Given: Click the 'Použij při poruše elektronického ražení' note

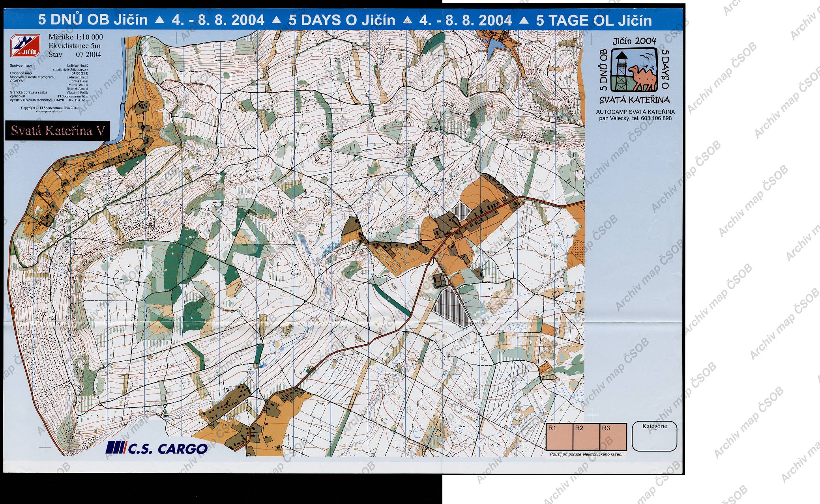Looking at the screenshot, I should tap(586, 455).
